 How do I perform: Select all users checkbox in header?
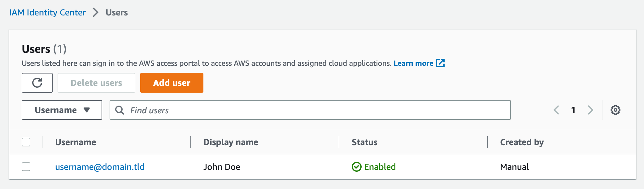[26, 142]
